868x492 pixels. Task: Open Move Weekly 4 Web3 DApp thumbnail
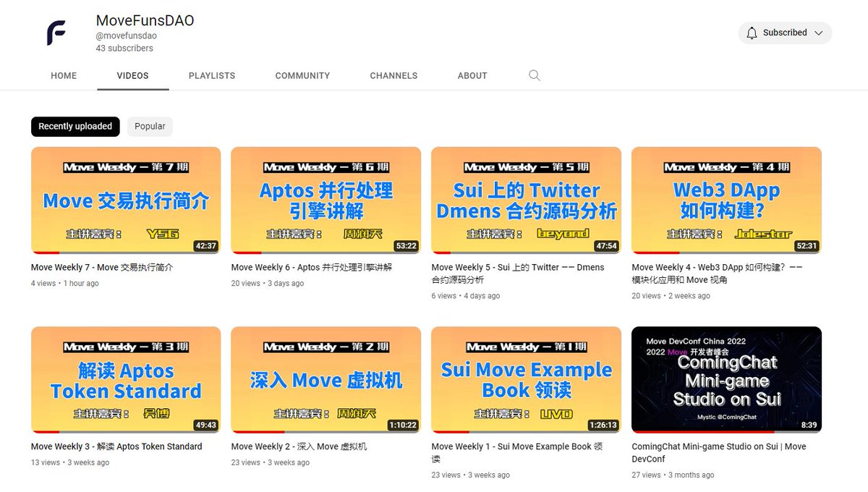(x=726, y=200)
